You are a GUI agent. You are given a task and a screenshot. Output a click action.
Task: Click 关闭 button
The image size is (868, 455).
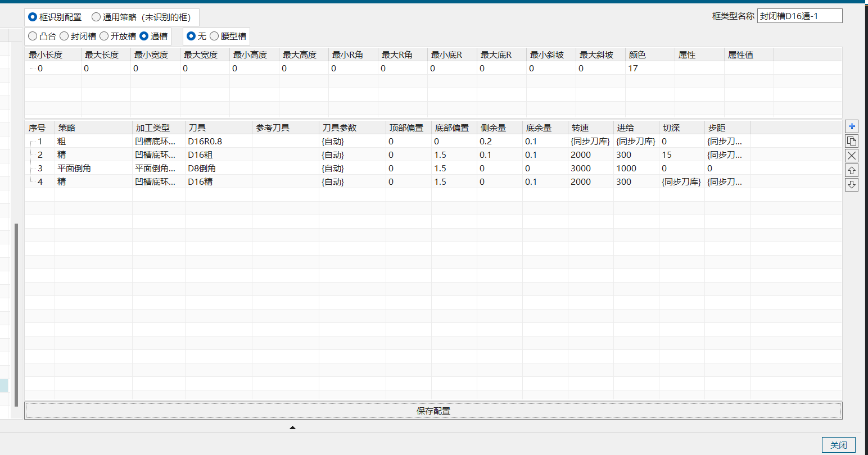[838, 445]
